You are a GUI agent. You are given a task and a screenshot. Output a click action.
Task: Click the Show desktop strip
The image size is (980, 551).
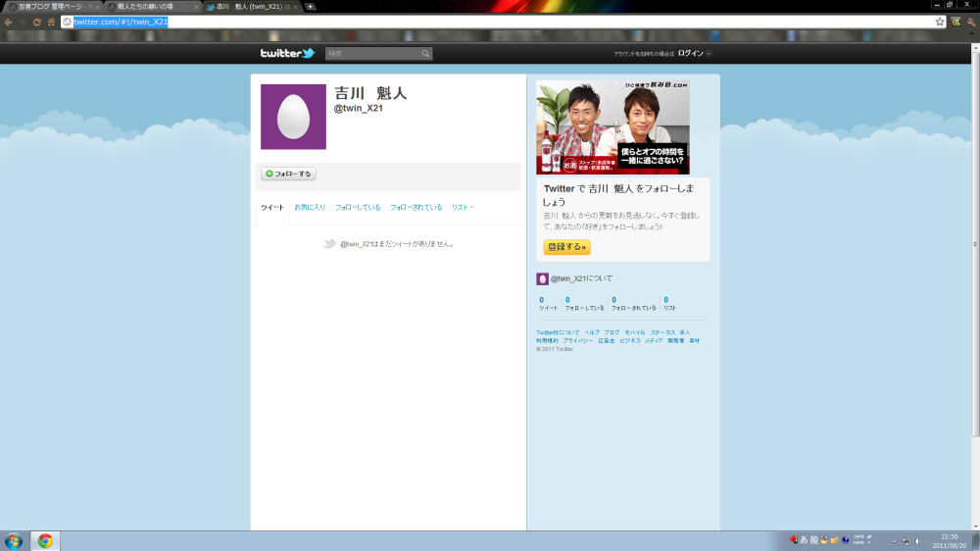click(x=976, y=541)
